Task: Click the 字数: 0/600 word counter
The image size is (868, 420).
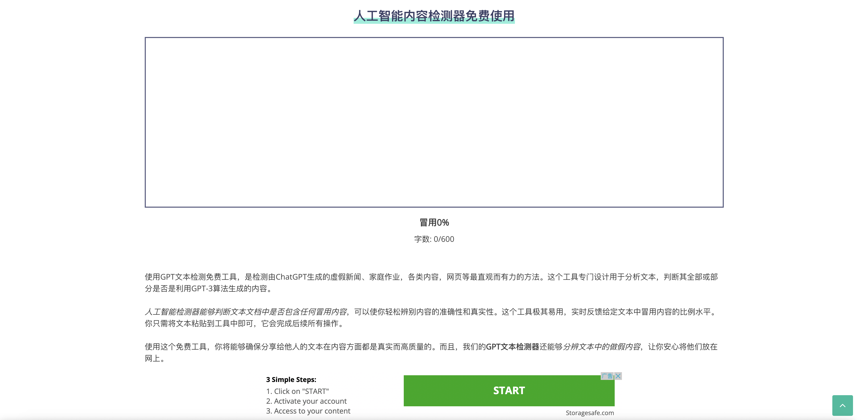Action: (434, 239)
